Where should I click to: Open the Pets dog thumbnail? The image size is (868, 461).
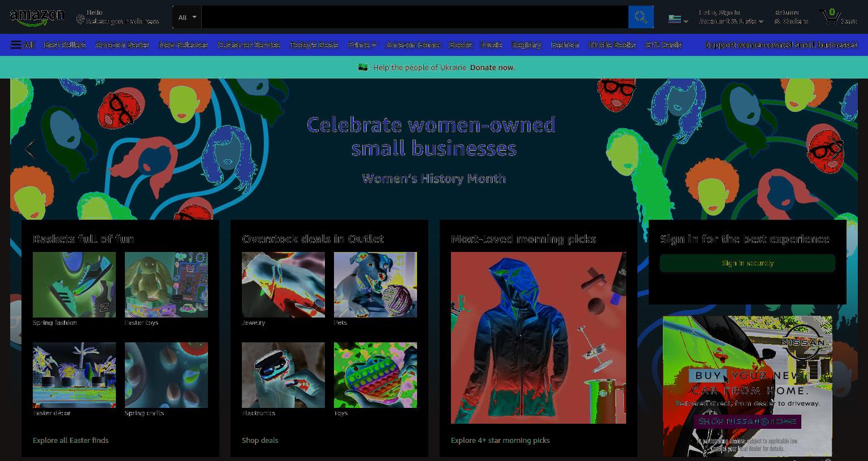[375, 285]
